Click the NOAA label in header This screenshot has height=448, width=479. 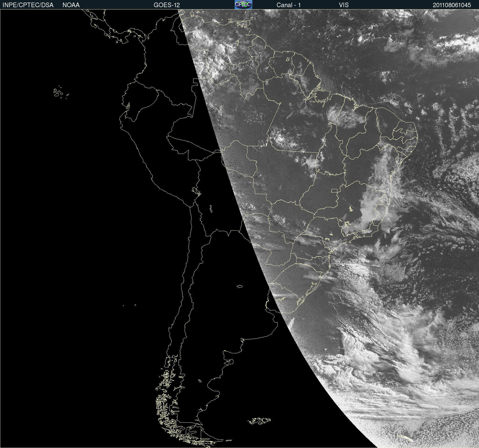coord(71,5)
